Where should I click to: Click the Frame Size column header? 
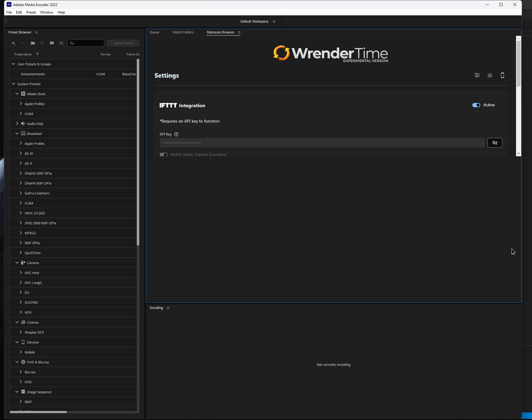(x=133, y=54)
